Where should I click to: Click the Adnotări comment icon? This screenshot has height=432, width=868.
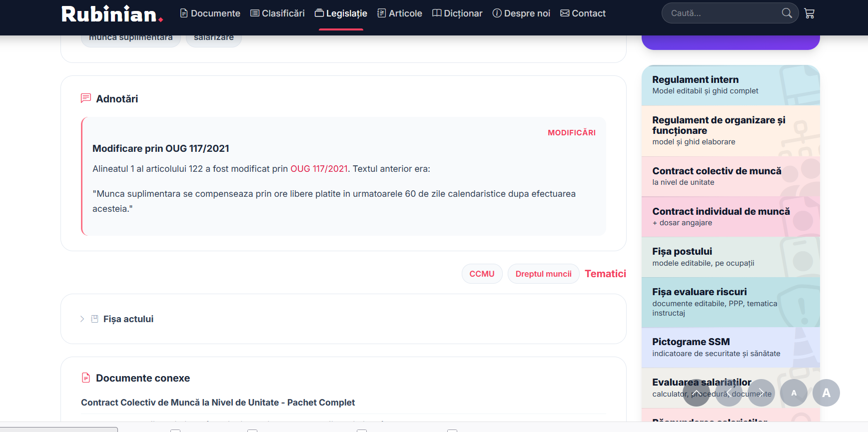click(x=86, y=98)
